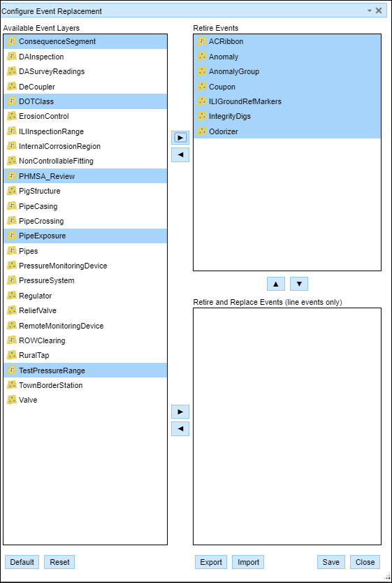
Task: Open the dialog title bar dropdown arrow
Action: [370, 10]
